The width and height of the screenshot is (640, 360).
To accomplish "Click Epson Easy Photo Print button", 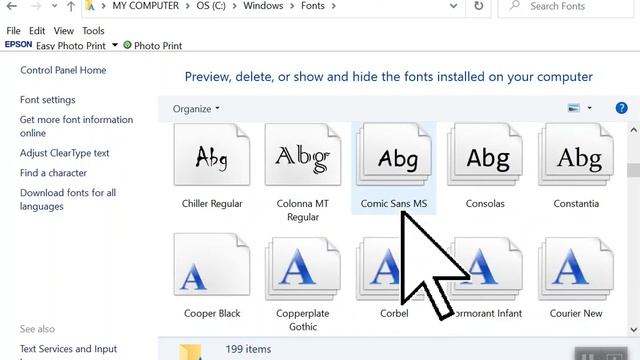I will click(x=56, y=45).
